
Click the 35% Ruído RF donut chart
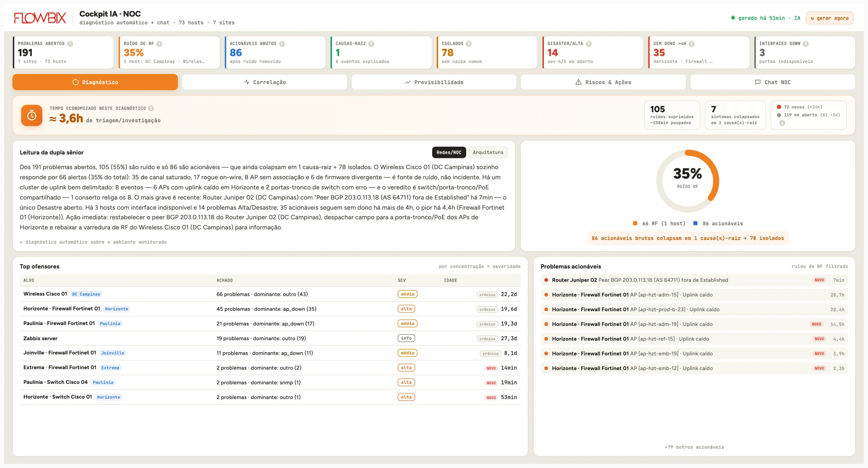688,181
